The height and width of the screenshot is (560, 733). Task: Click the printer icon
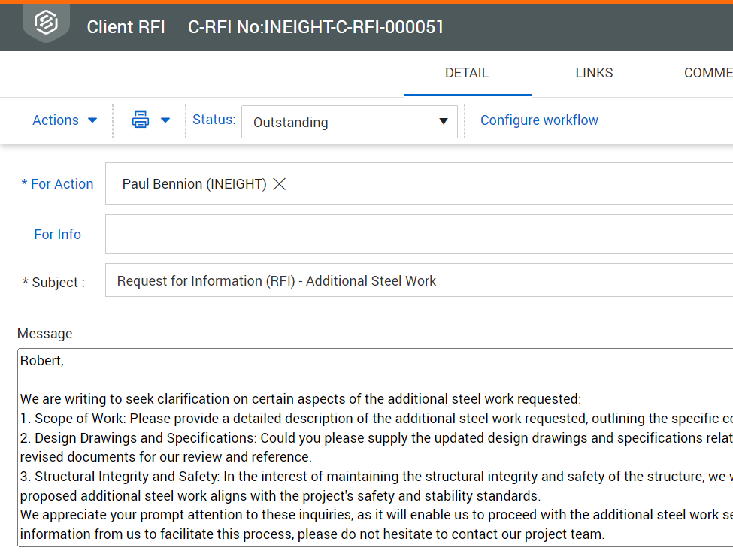click(x=141, y=120)
